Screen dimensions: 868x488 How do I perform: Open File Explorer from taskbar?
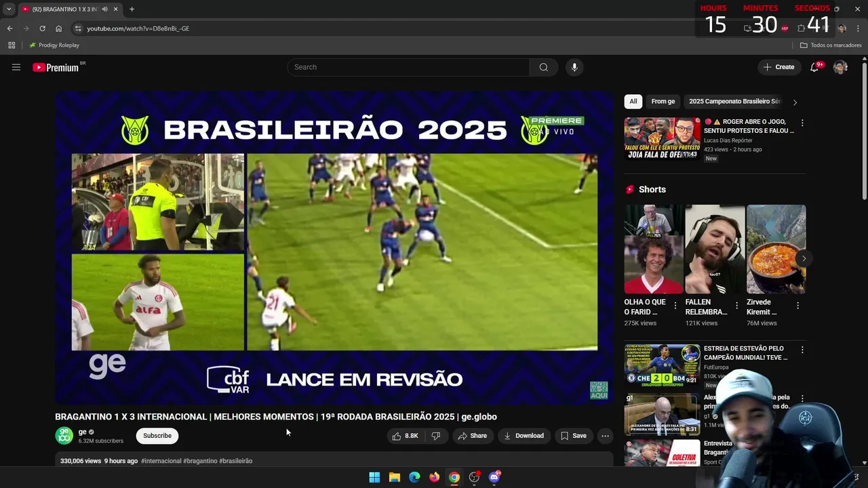394,477
